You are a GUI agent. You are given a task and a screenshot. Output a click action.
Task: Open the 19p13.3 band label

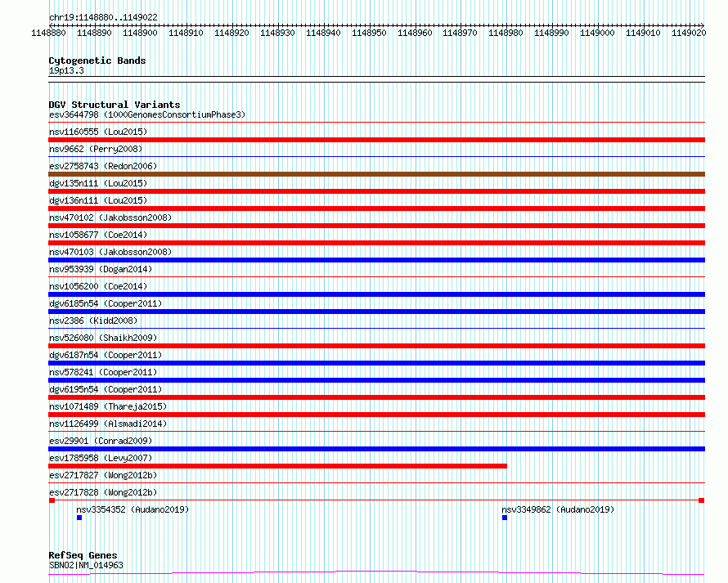click(66, 70)
